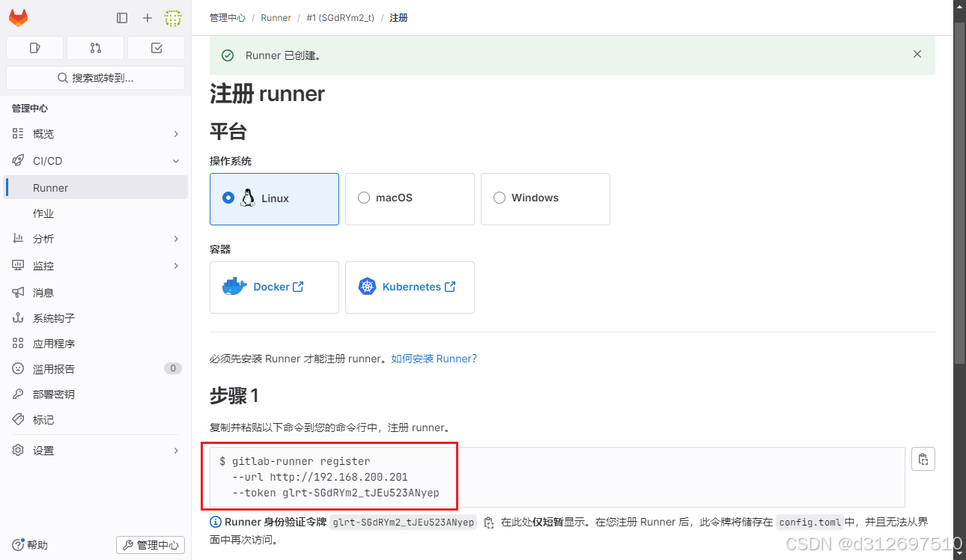
Task: Toggle the sidebar collapse icon
Action: tap(122, 18)
